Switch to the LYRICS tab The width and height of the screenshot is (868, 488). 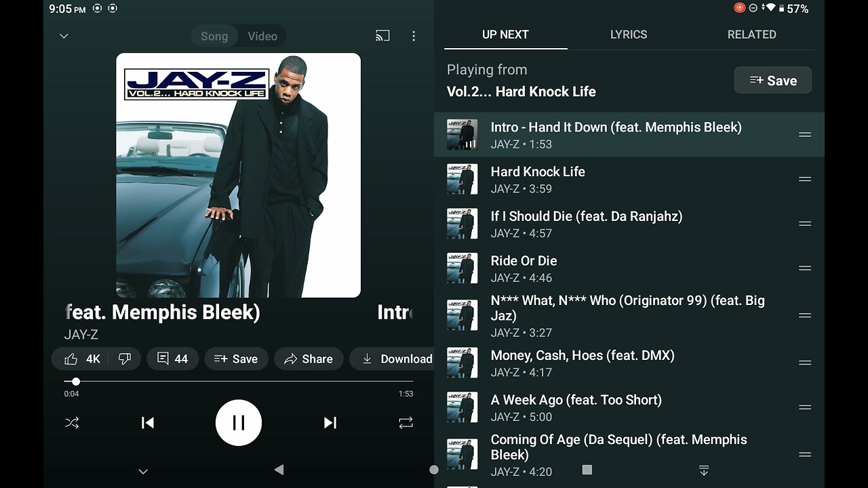(629, 35)
